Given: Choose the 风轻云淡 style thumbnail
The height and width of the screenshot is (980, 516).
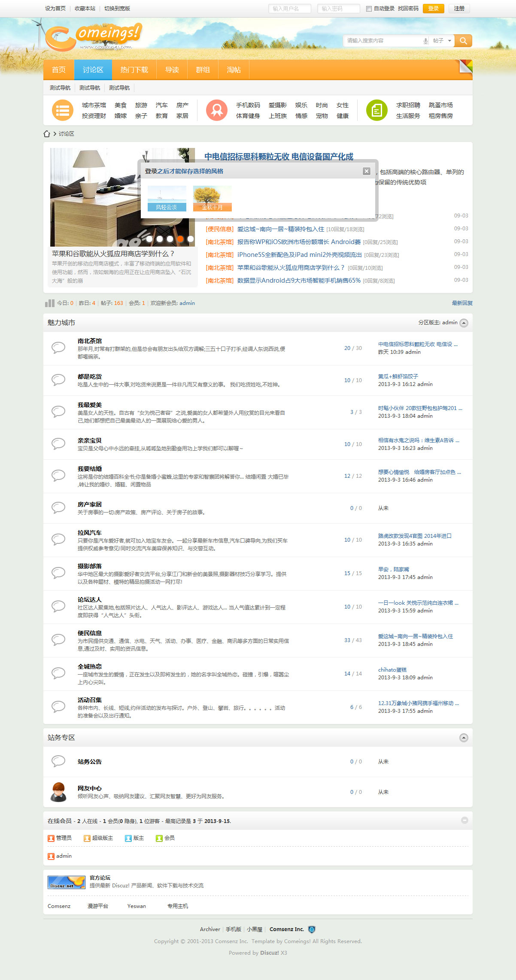Looking at the screenshot, I should click(167, 199).
